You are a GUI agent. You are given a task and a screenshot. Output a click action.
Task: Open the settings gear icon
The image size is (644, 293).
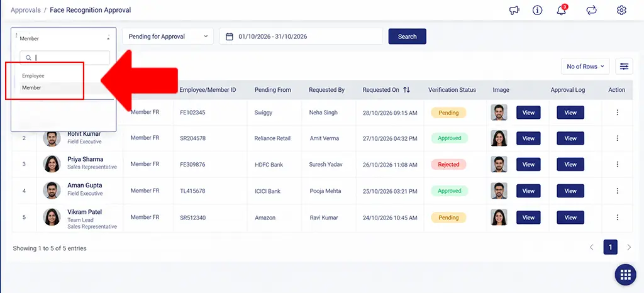[x=621, y=10]
